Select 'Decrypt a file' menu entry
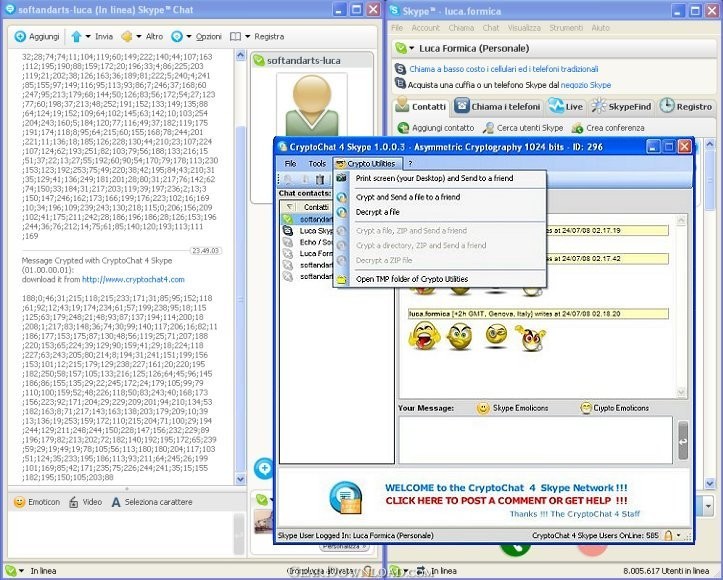The height and width of the screenshot is (580, 723). (x=378, y=213)
